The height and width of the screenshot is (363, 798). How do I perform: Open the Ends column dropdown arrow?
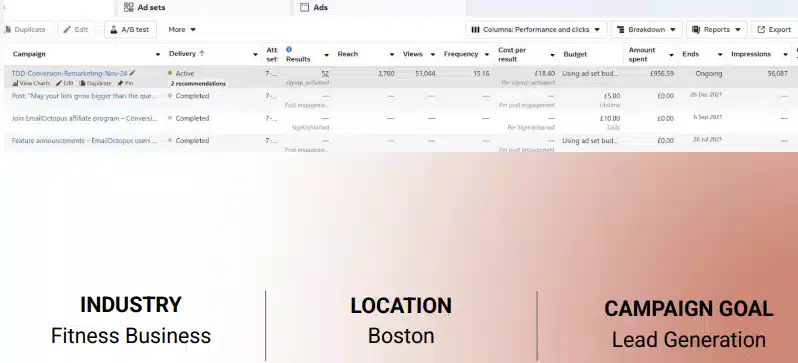click(x=720, y=54)
